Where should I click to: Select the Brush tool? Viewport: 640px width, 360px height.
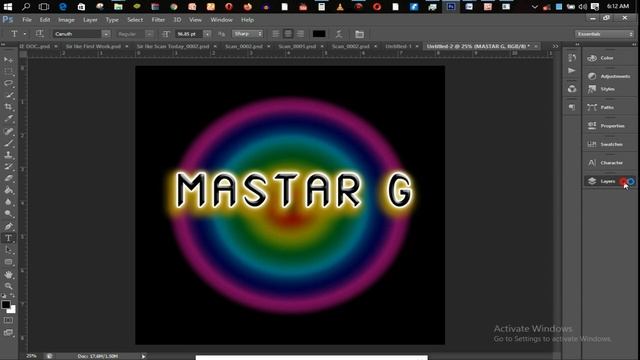point(9,143)
